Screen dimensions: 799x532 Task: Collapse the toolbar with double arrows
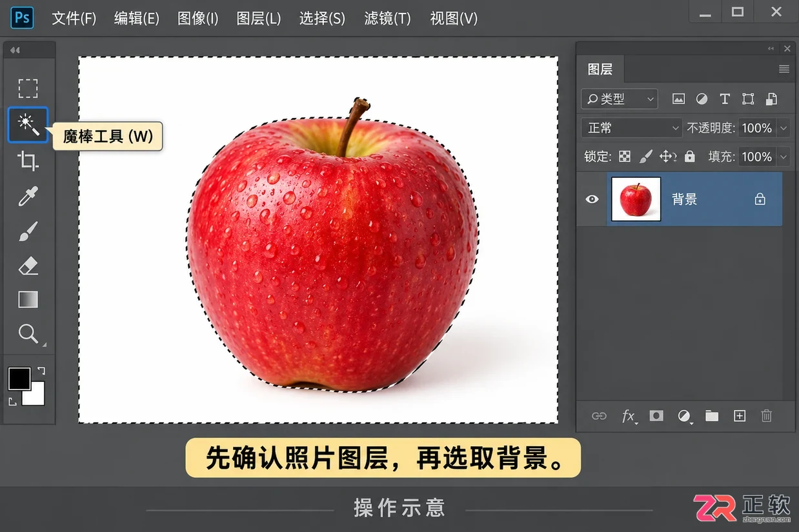pyautogui.click(x=15, y=50)
